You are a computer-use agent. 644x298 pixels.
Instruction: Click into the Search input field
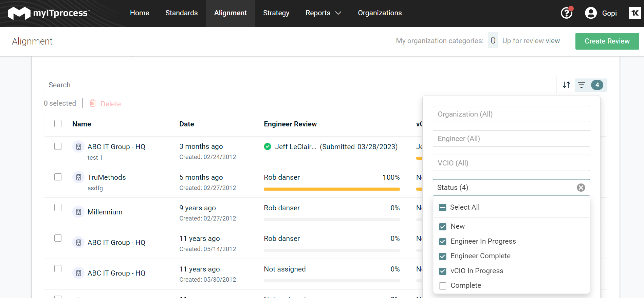300,85
